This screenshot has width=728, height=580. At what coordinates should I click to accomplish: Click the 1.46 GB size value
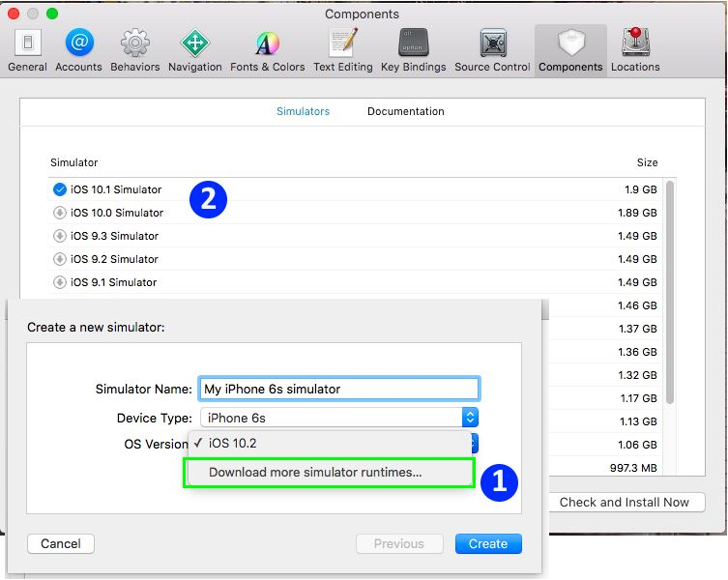(x=637, y=305)
